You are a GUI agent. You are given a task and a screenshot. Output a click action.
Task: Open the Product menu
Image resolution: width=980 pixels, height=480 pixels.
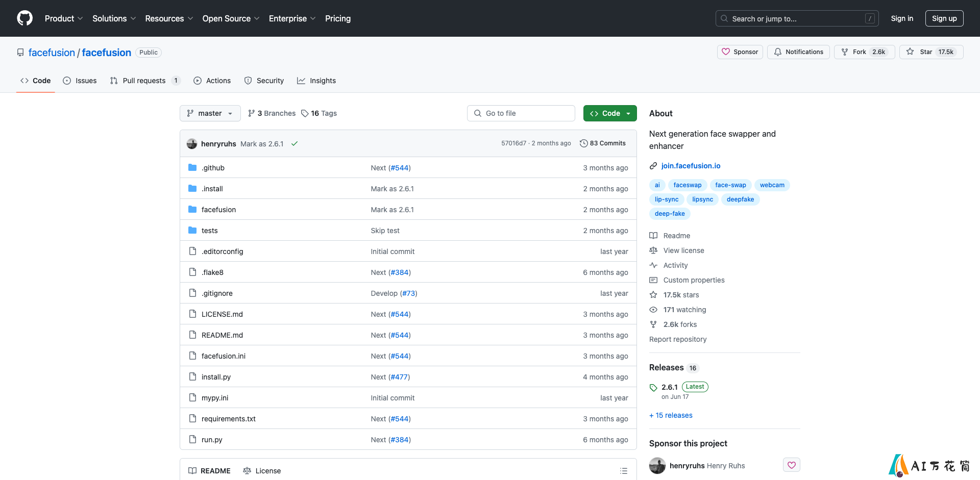point(63,18)
